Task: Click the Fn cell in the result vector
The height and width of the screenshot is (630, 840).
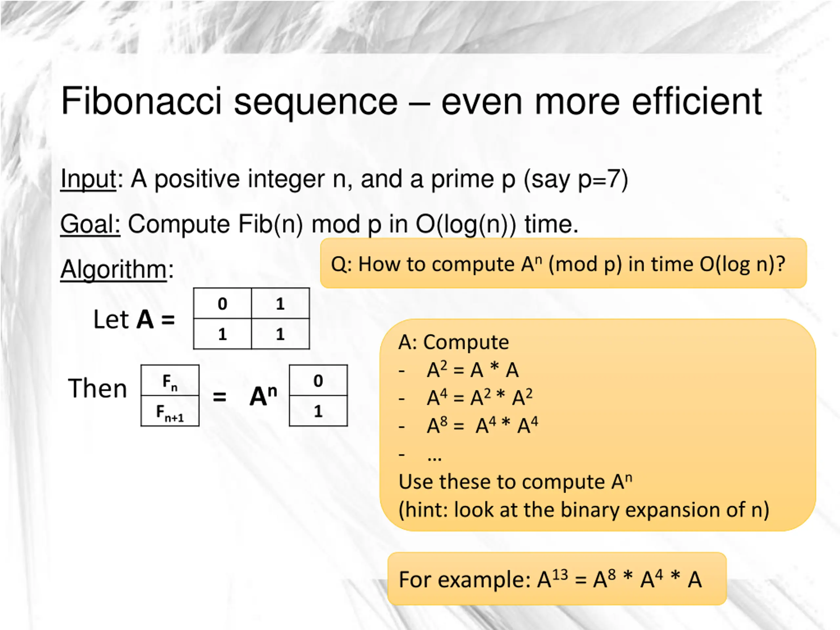Action: [x=170, y=380]
